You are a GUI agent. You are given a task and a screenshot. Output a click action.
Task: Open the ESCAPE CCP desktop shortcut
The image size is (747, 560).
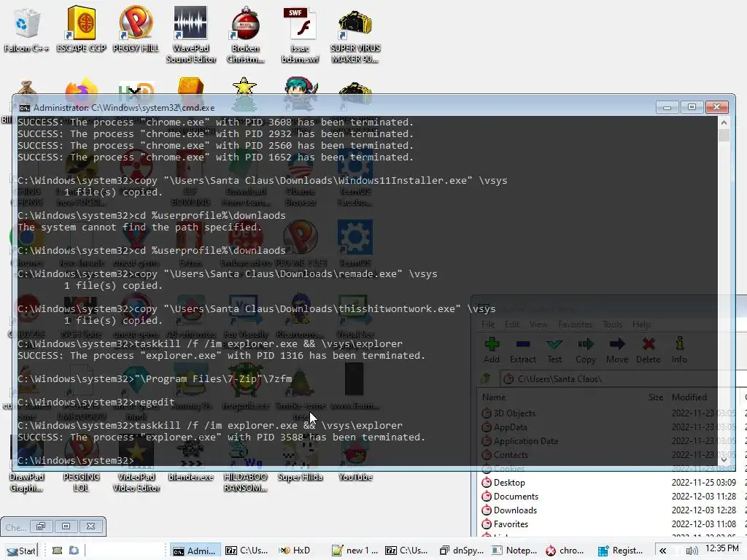[x=81, y=28]
